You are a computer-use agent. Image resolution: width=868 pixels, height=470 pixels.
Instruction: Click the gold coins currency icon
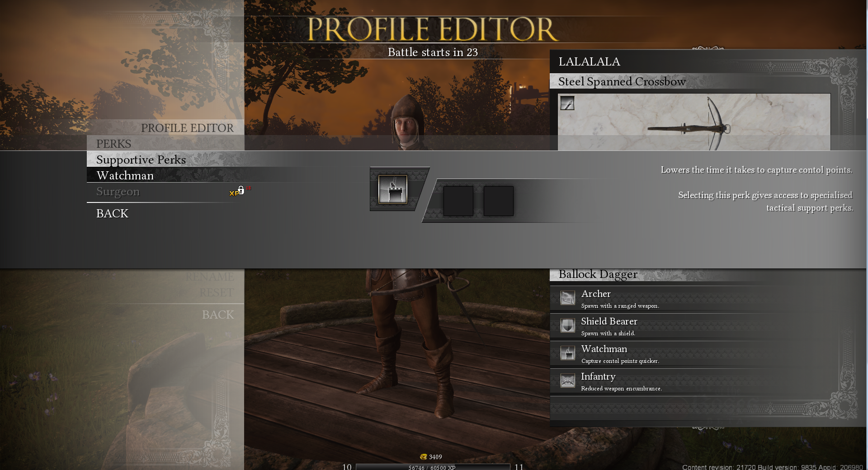point(423,457)
